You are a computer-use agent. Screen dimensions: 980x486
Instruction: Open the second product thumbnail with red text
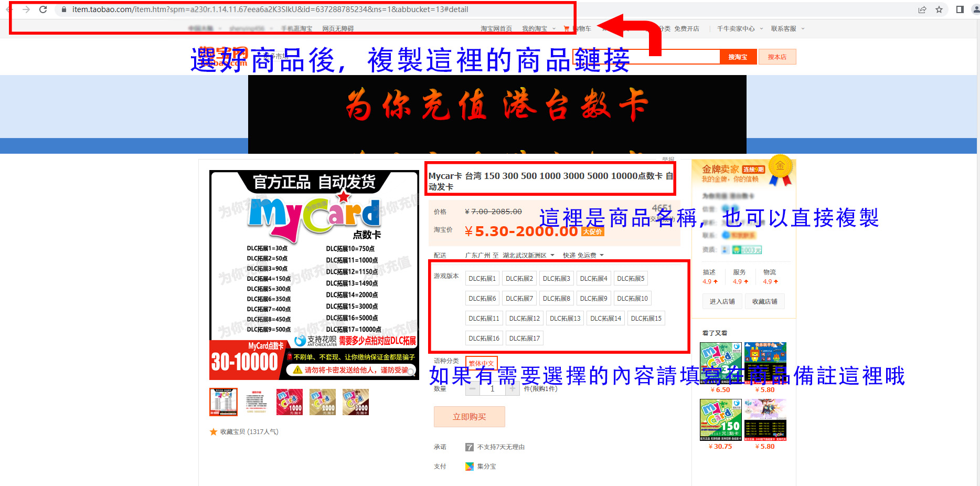point(257,402)
